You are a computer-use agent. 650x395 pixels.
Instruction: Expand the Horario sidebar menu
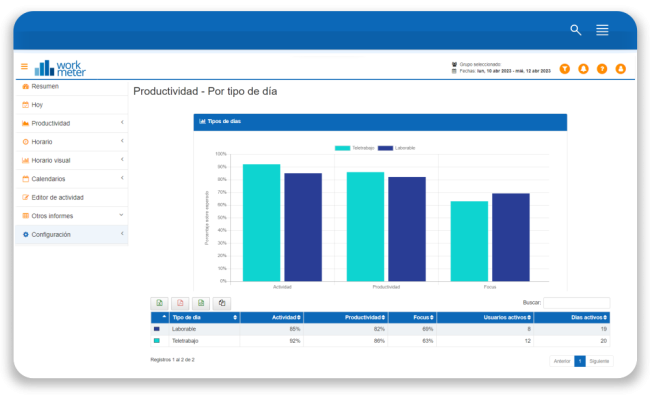point(122,141)
